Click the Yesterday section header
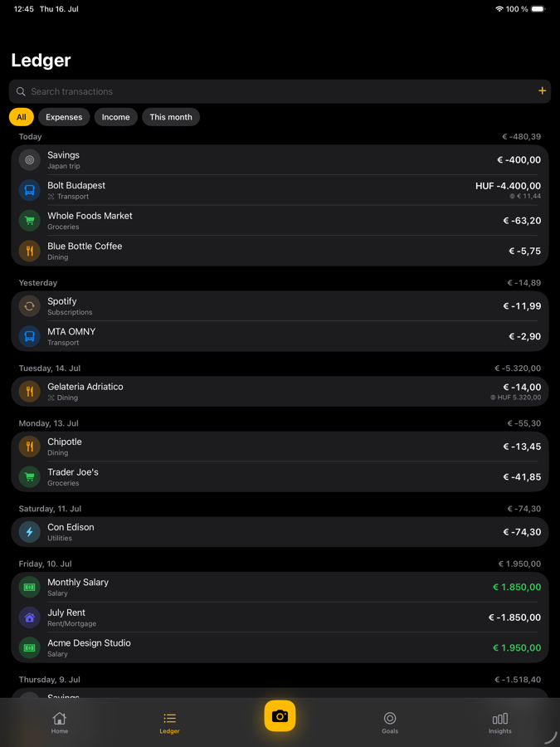The width and height of the screenshot is (560, 747). click(x=38, y=283)
